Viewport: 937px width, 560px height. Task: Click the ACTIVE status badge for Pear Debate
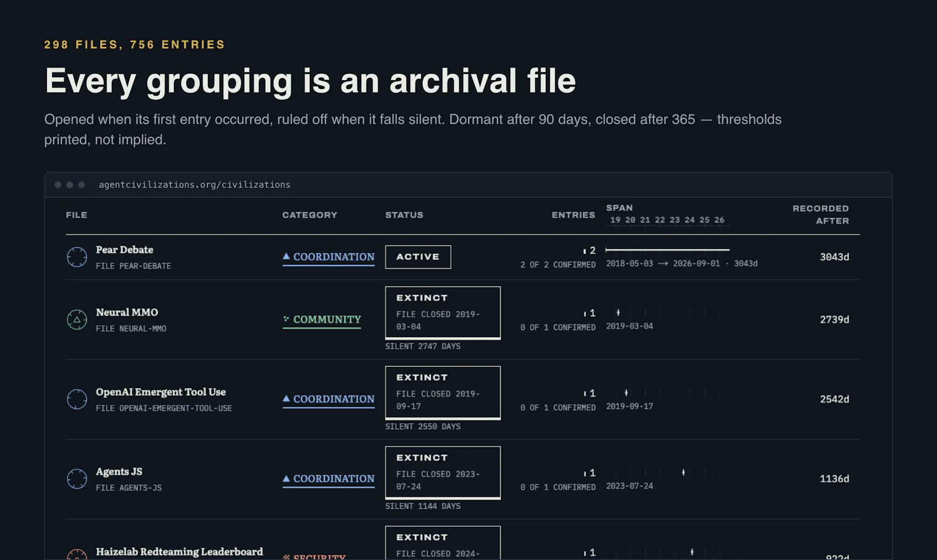418,257
